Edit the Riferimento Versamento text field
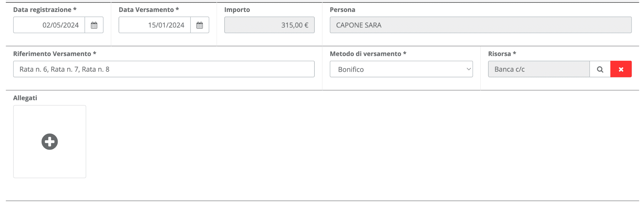The height and width of the screenshot is (208, 644). coord(164,69)
